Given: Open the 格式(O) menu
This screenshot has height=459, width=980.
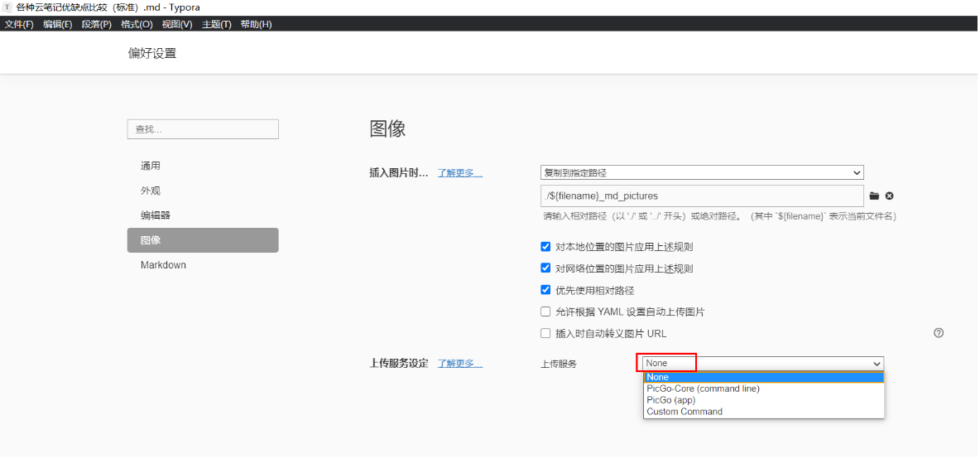Looking at the screenshot, I should [137, 24].
